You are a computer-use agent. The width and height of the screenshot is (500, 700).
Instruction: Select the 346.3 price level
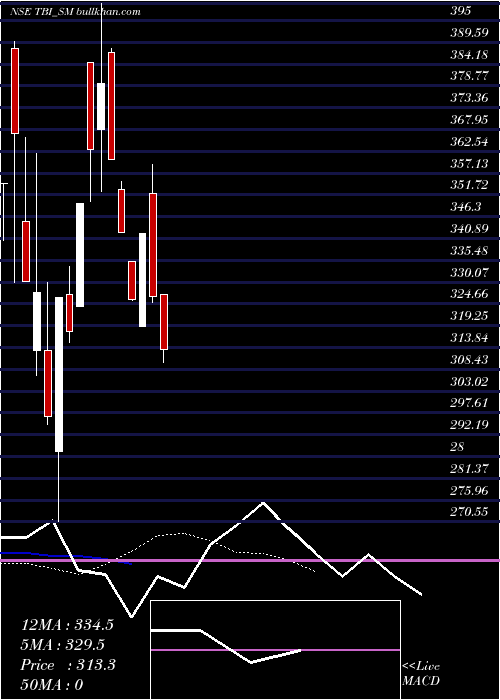pyautogui.click(x=465, y=207)
